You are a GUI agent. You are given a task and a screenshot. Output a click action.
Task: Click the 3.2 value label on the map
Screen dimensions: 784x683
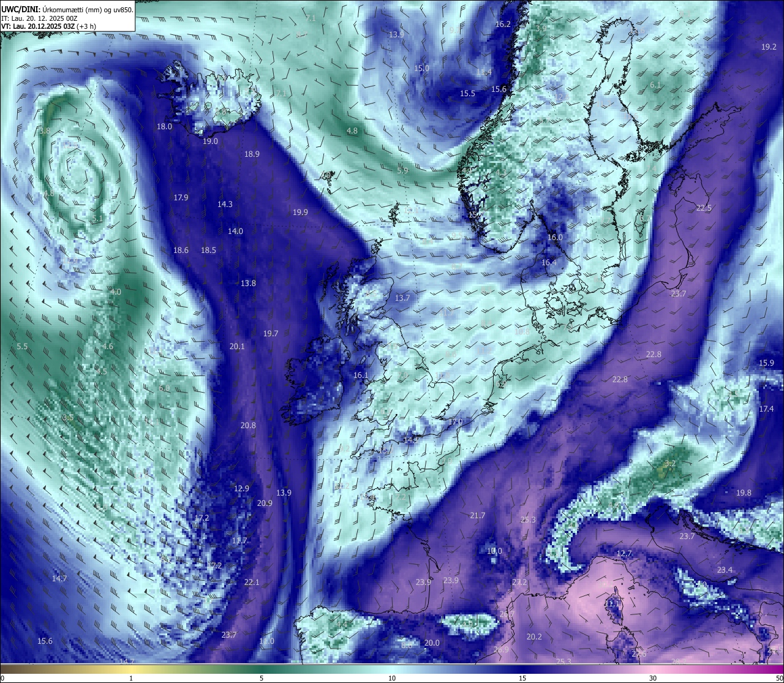pos(670,464)
